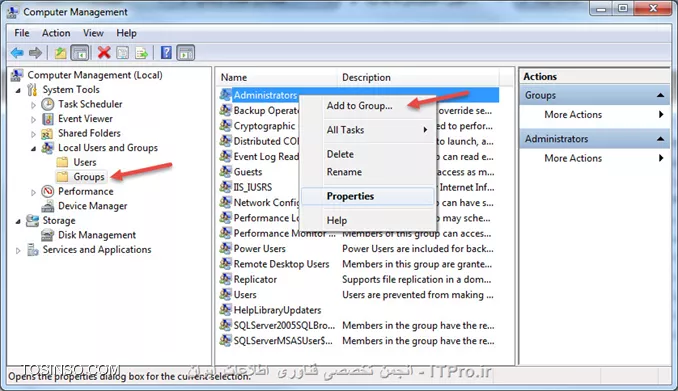Expand the Services and Applications node
678x391 pixels.
(x=18, y=250)
